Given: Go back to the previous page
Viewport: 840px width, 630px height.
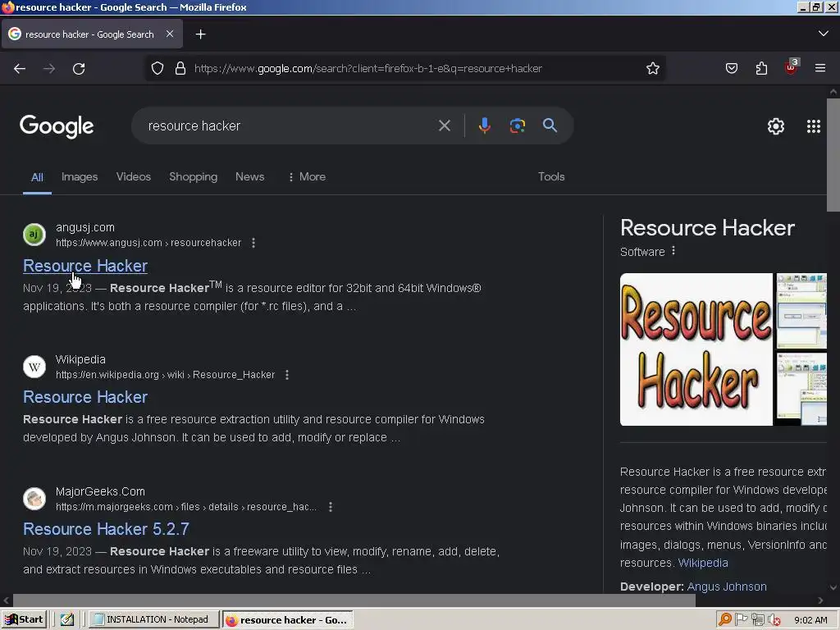Looking at the screenshot, I should click(20, 69).
